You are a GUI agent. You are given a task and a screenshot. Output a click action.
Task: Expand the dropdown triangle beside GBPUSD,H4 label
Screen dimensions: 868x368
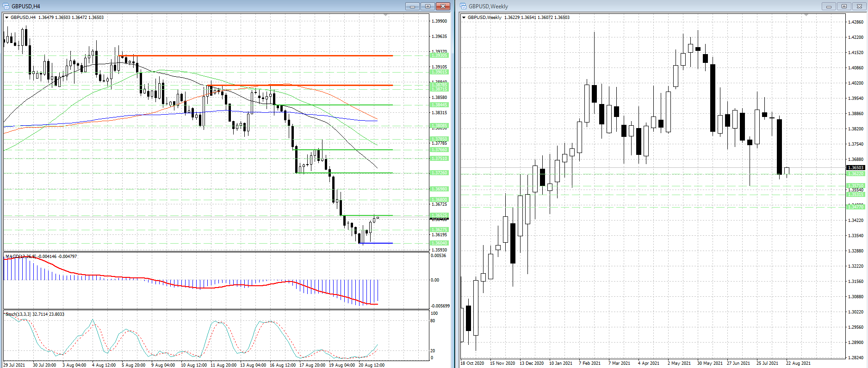click(7, 18)
